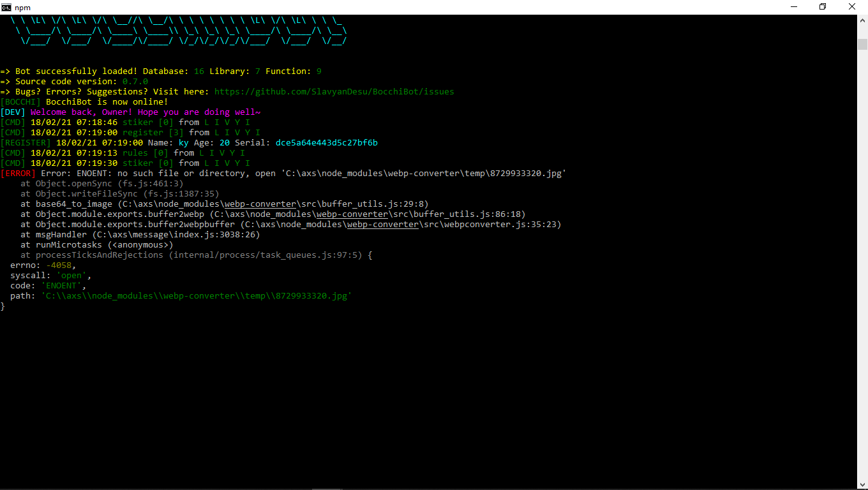Click 'at Object.writeFileSync' stack line
Image resolution: width=868 pixels, height=490 pixels.
[120, 194]
